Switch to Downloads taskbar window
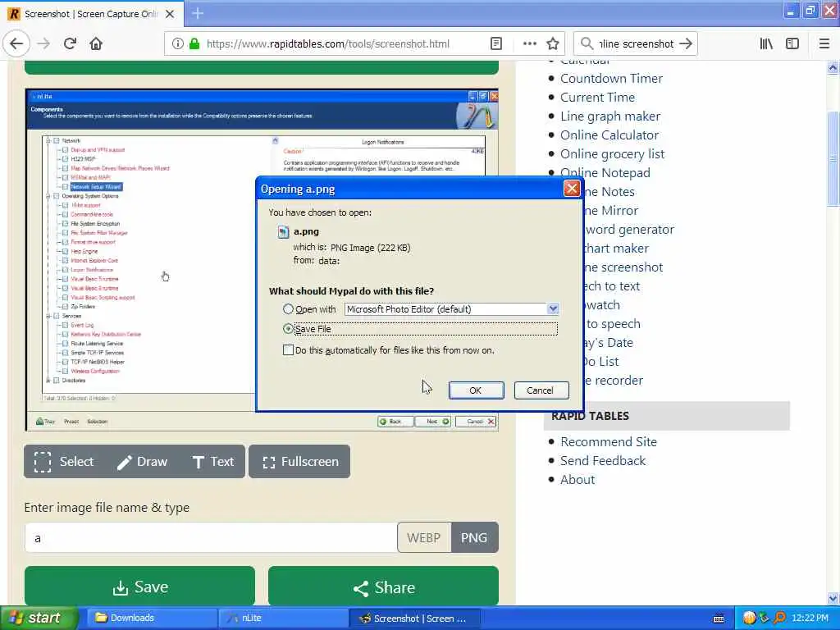This screenshot has width=840, height=630. 151,618
